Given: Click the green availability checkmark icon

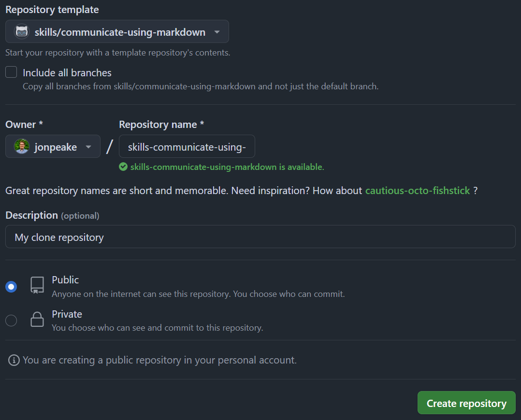Looking at the screenshot, I should 123,167.
